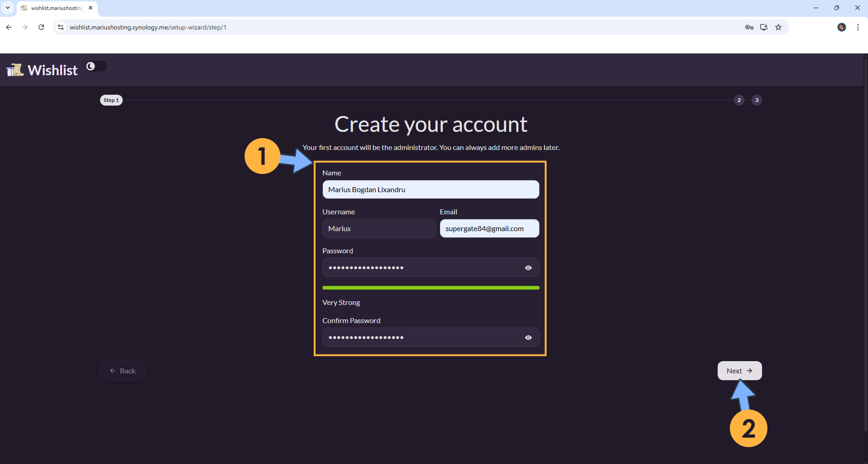868x464 pixels.
Task: Click inside the Name field
Action: (x=430, y=189)
